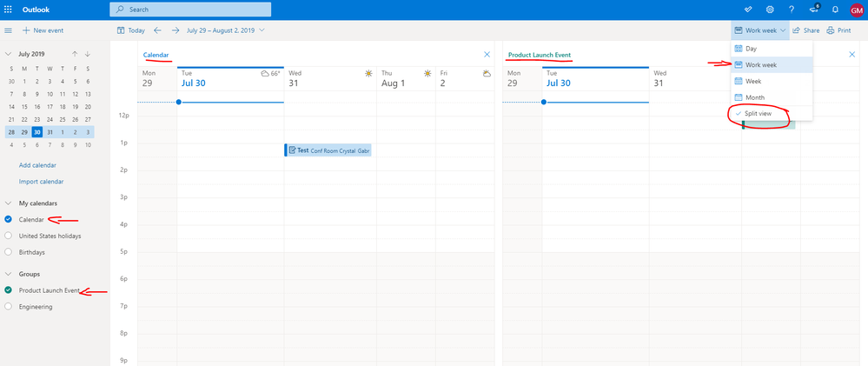The height and width of the screenshot is (366, 868).
Task: Select the Month view option
Action: pyautogui.click(x=772, y=96)
